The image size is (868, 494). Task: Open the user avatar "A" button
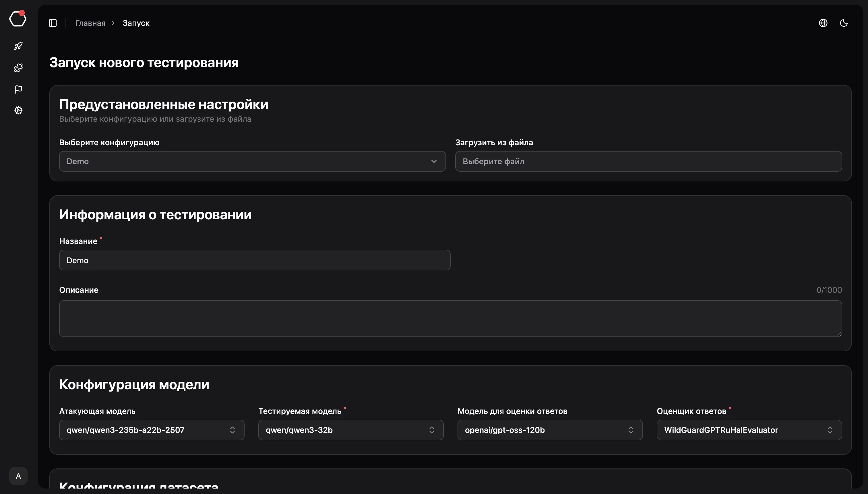coord(18,476)
